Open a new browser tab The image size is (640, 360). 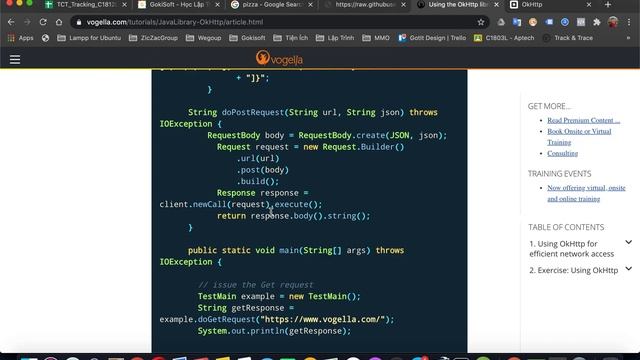[x=608, y=4]
